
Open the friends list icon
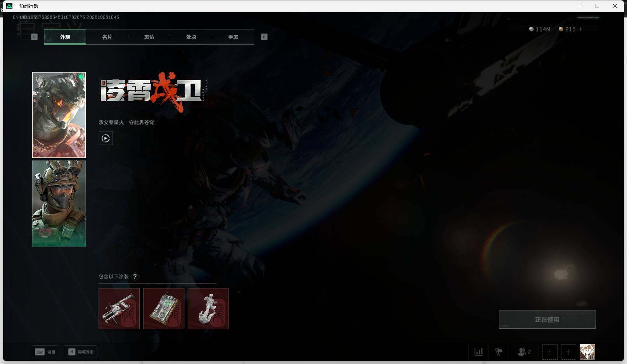(x=524, y=352)
